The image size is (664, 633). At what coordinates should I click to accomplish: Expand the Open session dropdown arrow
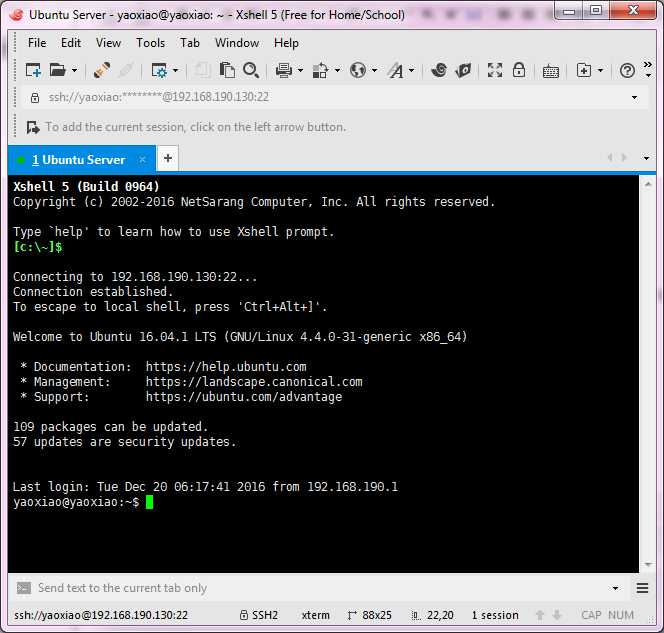75,70
